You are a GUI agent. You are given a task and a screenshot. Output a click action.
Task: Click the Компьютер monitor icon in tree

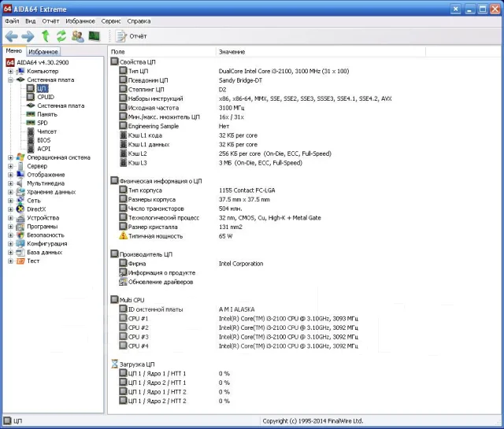point(20,71)
